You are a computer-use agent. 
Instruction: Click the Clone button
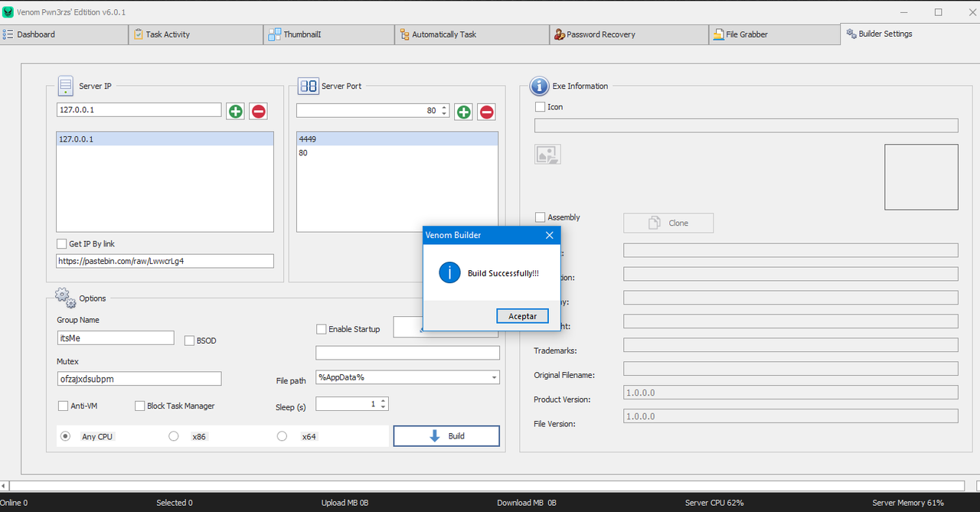[x=668, y=223]
